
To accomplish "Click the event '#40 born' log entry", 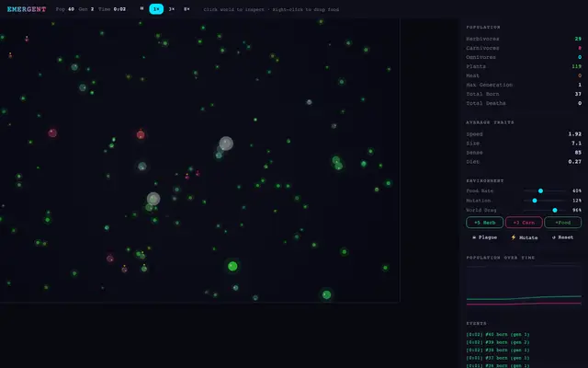I will point(498,335).
